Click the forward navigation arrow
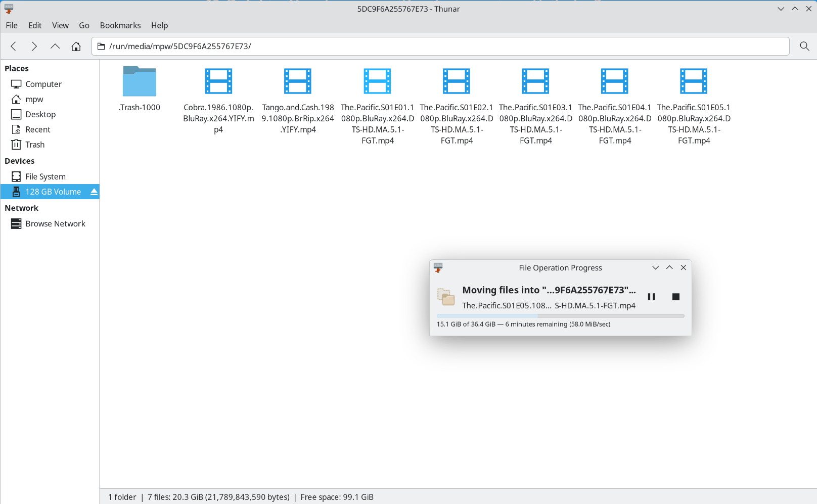Image resolution: width=817 pixels, height=504 pixels. pos(34,47)
